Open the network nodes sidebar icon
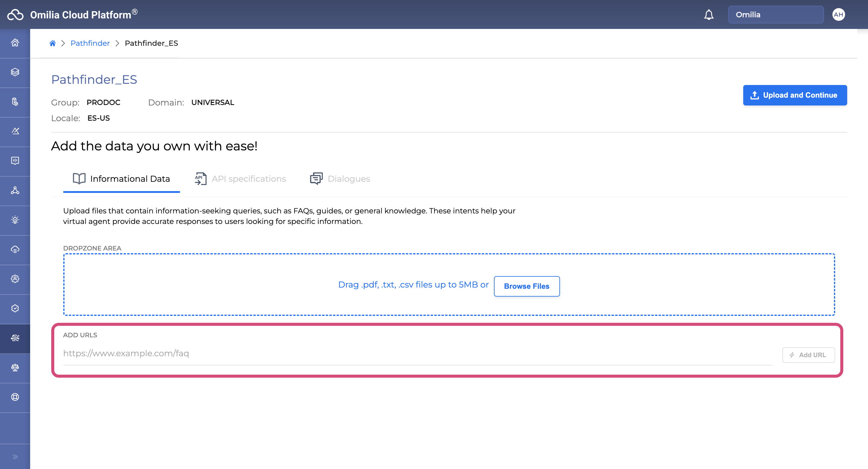Image resolution: width=868 pixels, height=469 pixels. click(x=15, y=190)
